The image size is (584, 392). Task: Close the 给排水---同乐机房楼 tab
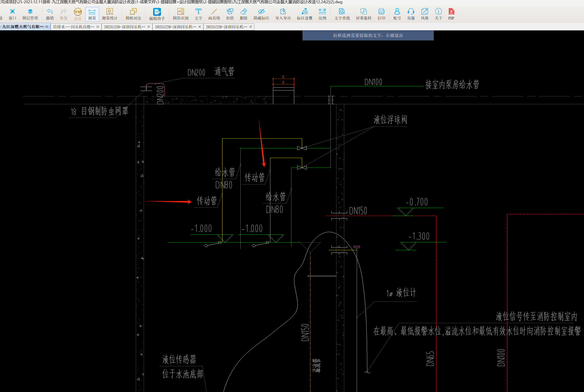click(98, 27)
